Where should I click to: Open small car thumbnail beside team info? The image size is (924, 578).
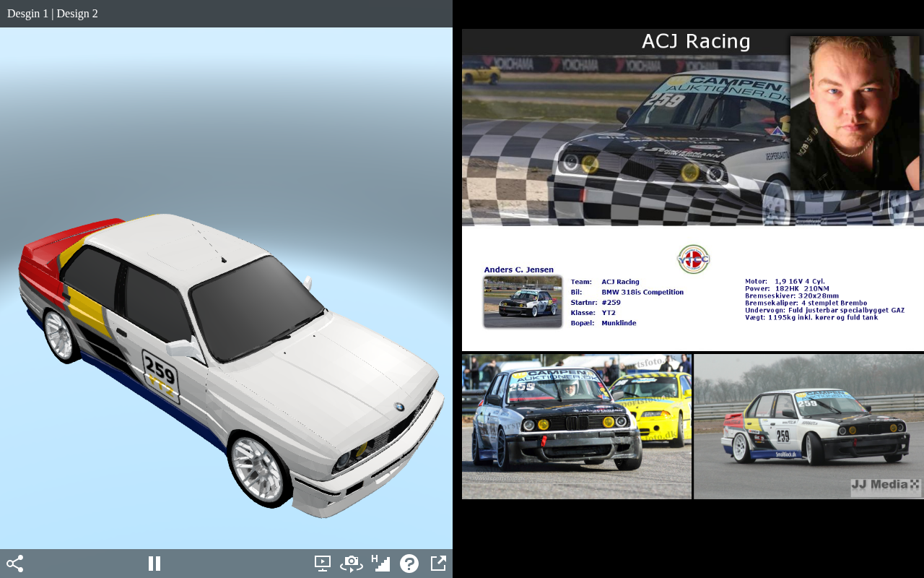click(x=523, y=302)
